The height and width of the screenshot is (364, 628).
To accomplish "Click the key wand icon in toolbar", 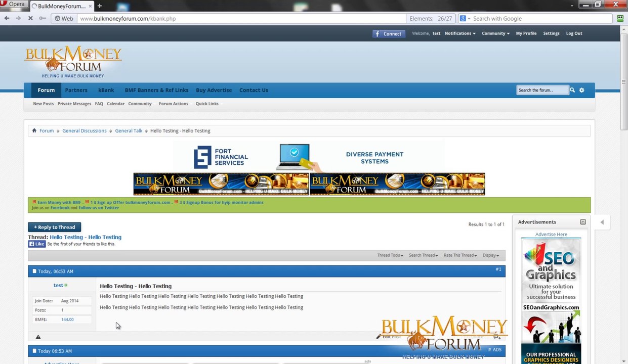I will pyautogui.click(x=43, y=18).
